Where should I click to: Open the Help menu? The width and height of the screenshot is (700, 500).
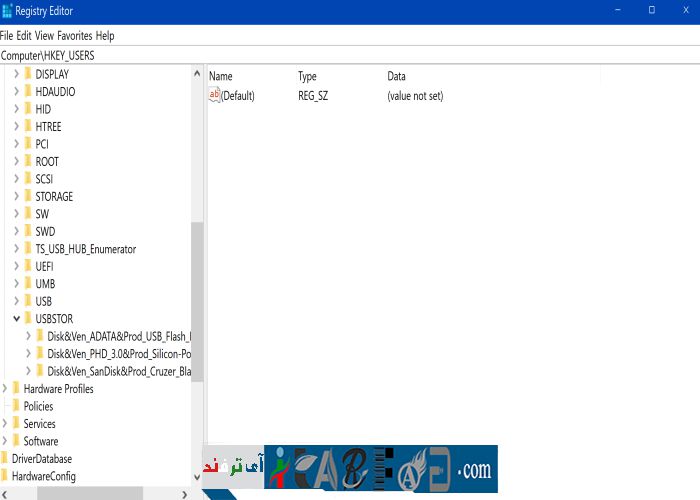[x=105, y=36]
